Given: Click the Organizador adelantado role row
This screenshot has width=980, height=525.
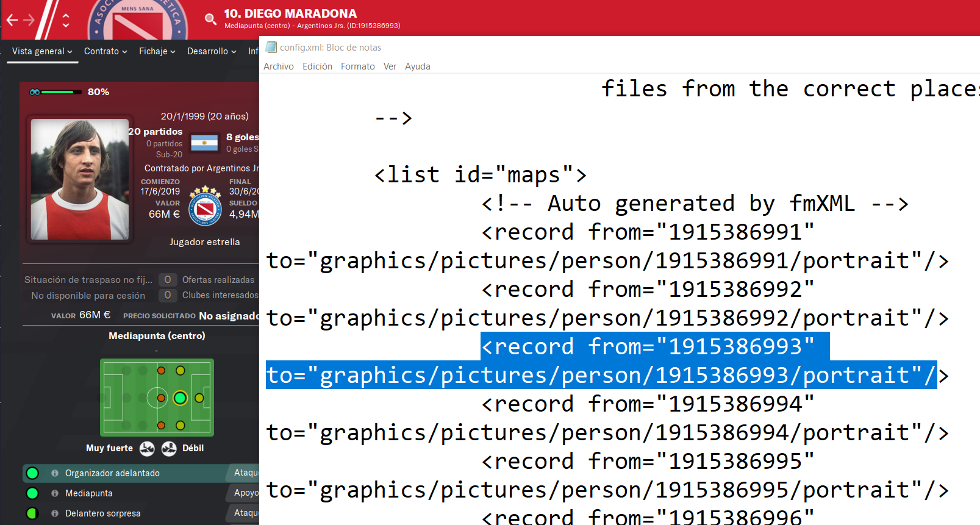Looking at the screenshot, I should click(141, 473).
